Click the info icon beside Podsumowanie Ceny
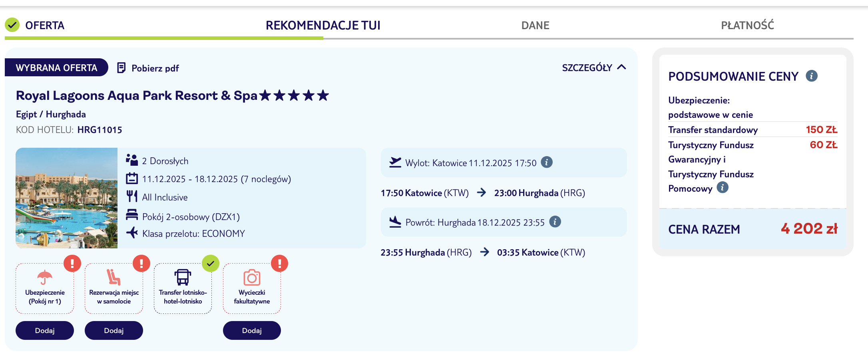Image resolution: width=868 pixels, height=357 pixels. [x=811, y=76]
